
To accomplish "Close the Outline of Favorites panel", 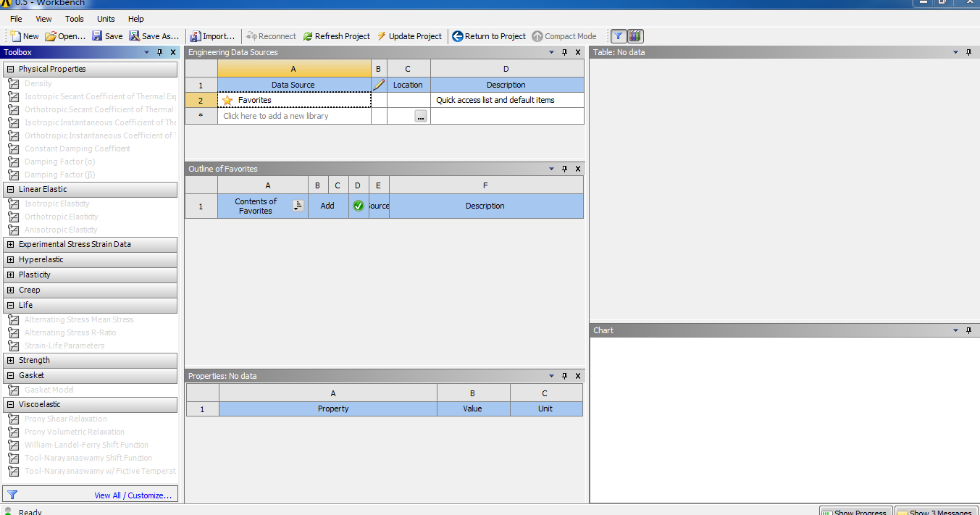I will pos(578,169).
